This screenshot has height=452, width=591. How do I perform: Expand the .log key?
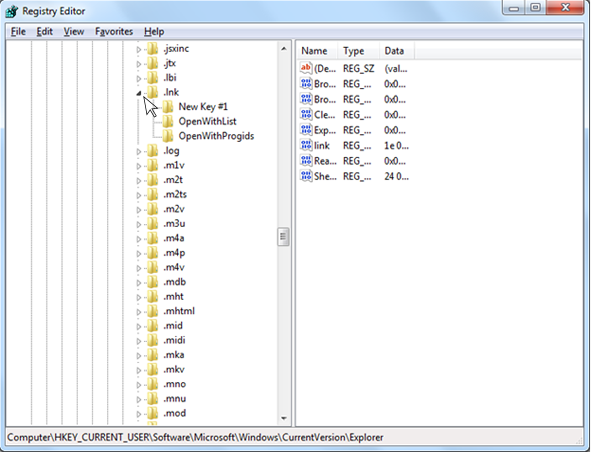click(139, 151)
